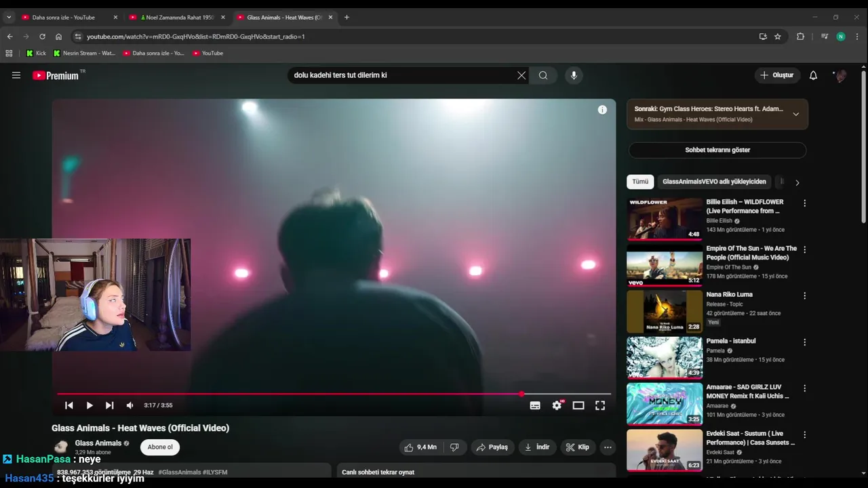Open the notifications bell
Image resolution: width=868 pixels, height=488 pixels.
tap(813, 75)
